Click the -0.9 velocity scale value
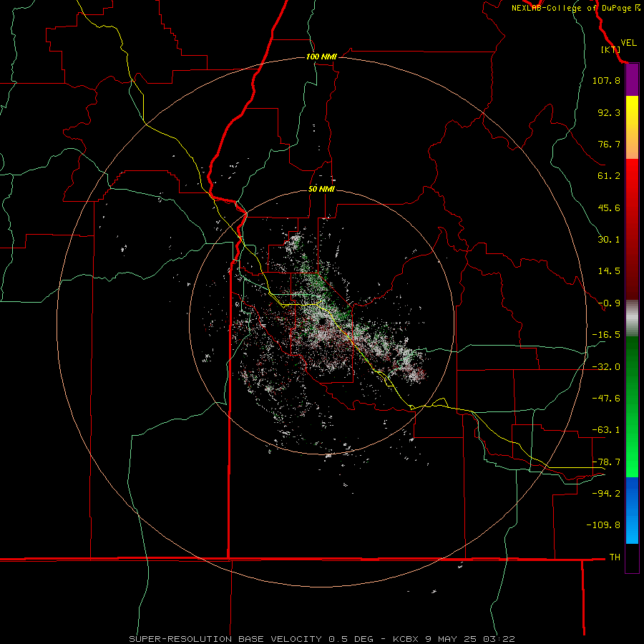 pos(609,303)
